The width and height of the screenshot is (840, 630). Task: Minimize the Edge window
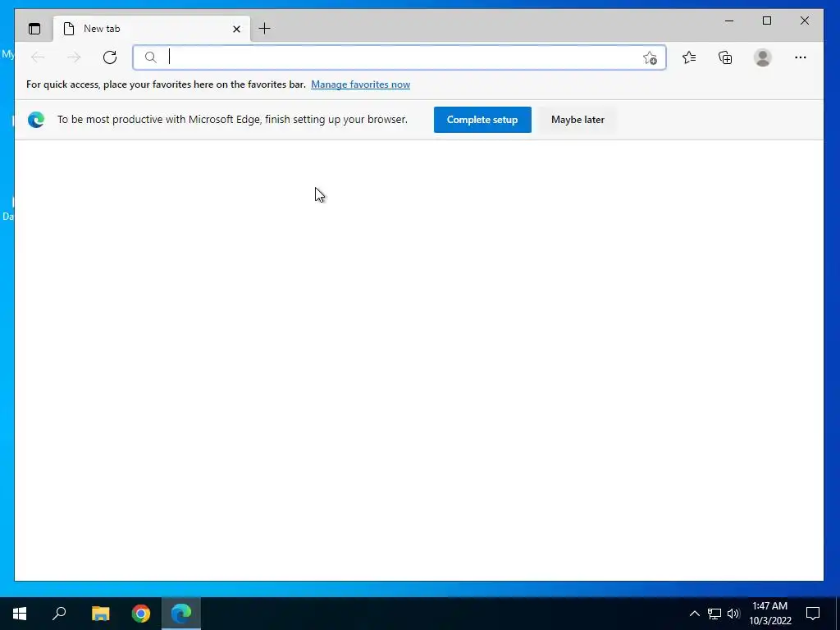pos(729,21)
